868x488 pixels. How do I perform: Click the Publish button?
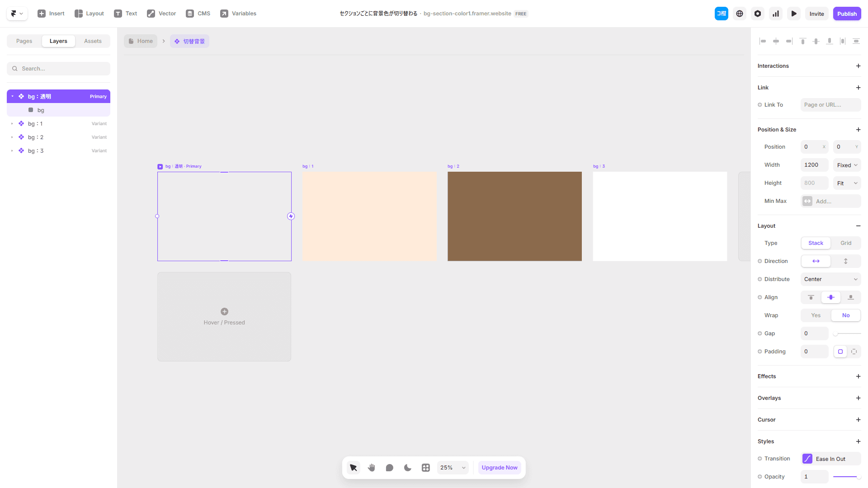point(847,14)
